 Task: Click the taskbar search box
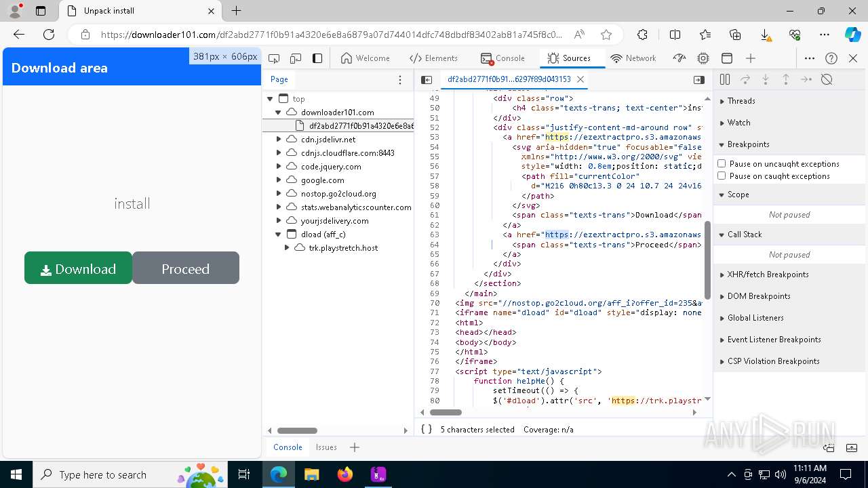click(130, 474)
